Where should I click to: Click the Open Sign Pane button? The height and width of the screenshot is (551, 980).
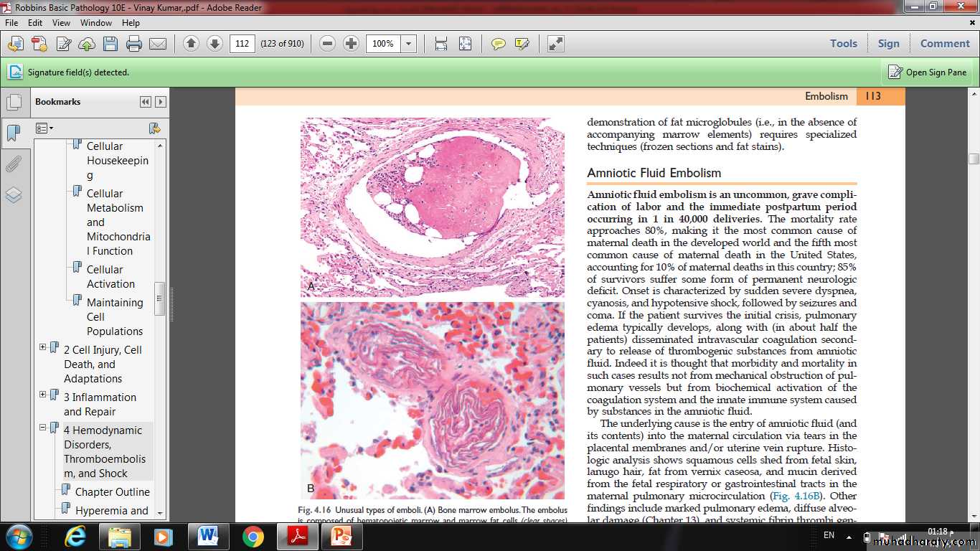[x=928, y=72]
